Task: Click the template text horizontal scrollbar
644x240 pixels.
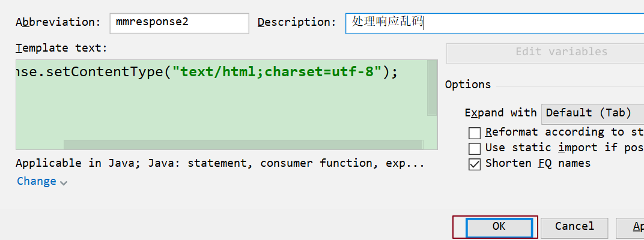Action: click(243, 145)
